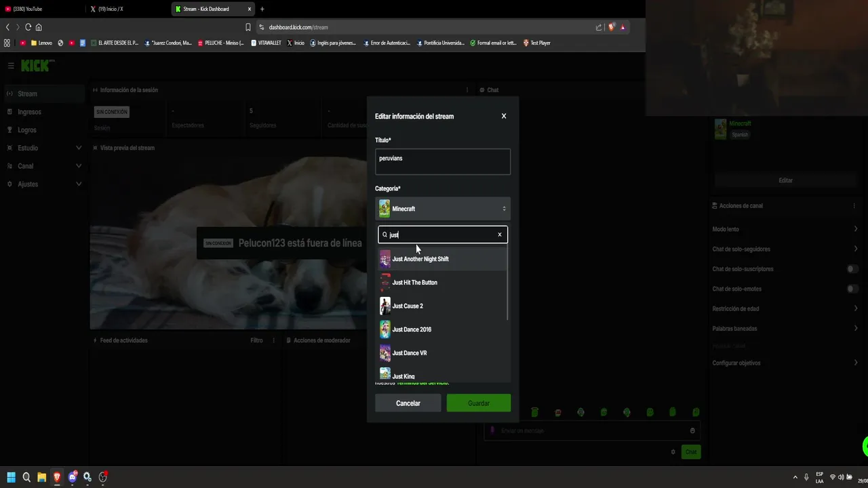Screen dimensions: 868x488
Task: Expand the Canal sidebar section
Action: [x=44, y=166]
